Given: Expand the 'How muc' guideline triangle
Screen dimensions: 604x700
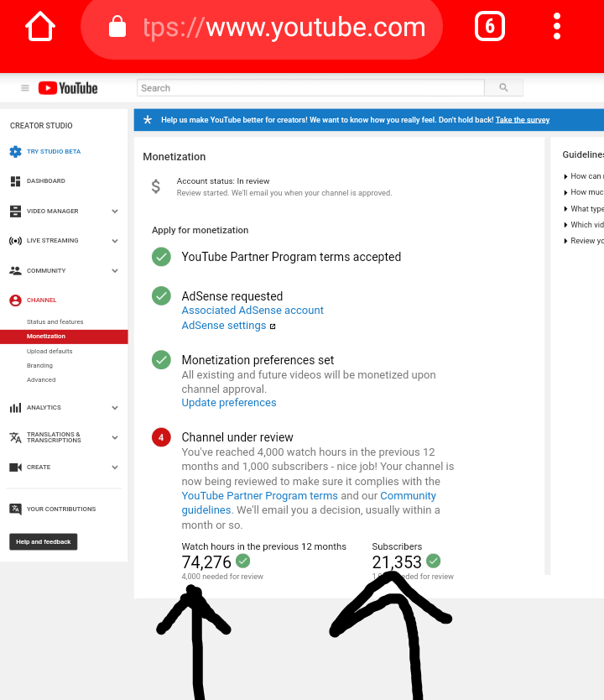Looking at the screenshot, I should click(565, 192).
